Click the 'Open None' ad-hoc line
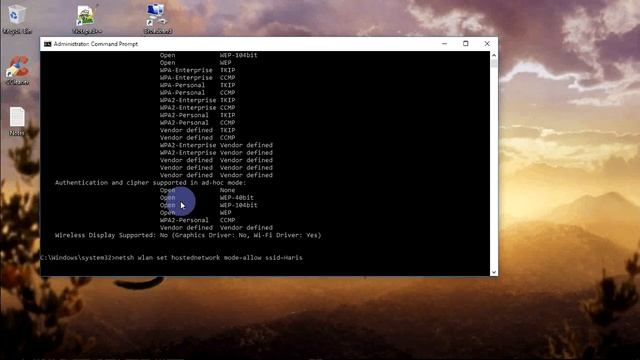640x360 pixels. 198,190
